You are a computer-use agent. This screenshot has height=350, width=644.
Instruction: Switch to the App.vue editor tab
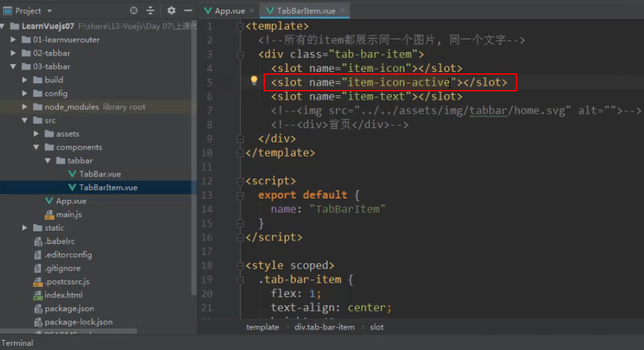230,11
